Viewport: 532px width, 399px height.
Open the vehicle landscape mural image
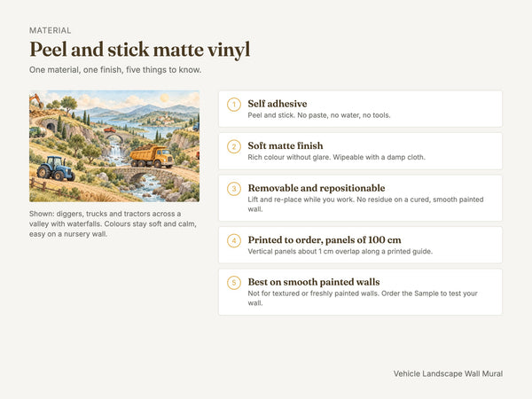click(x=114, y=146)
